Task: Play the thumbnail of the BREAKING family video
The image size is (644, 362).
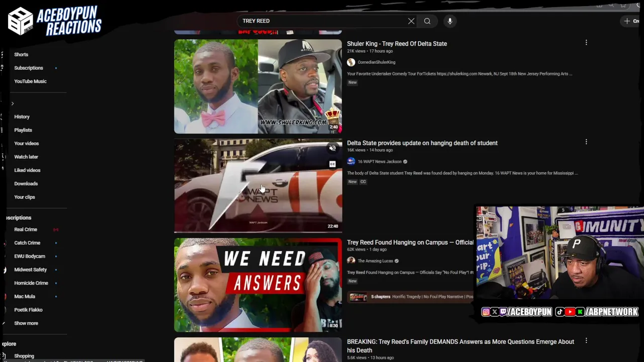Action: coord(258,350)
